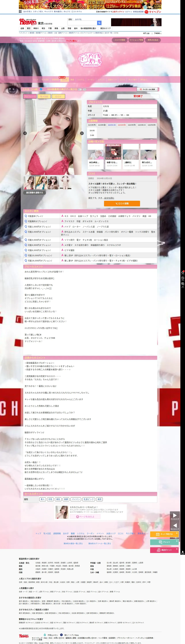Expand 他の都道府県を選ぶ selector

pyautogui.click(x=88, y=29)
